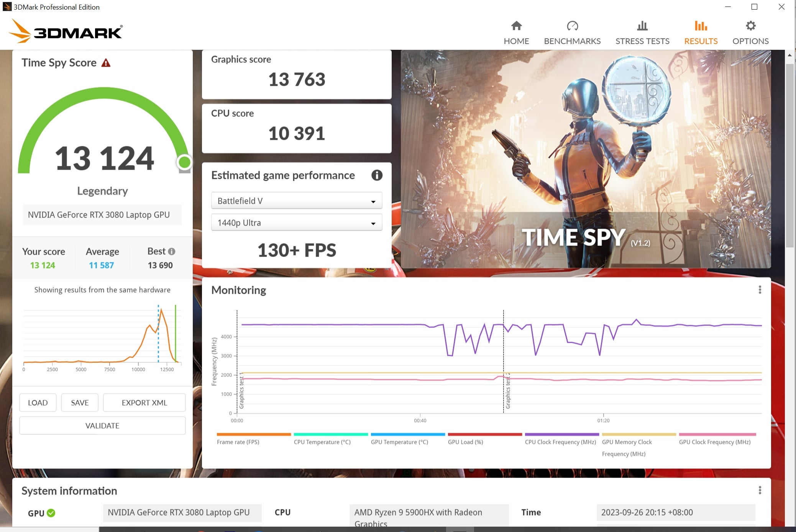The height and width of the screenshot is (532, 796).
Task: Click the Stress Tests bar chart icon
Action: (642, 26)
